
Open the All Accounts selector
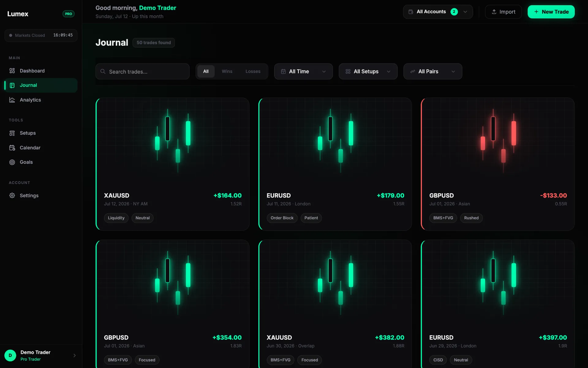pos(438,12)
